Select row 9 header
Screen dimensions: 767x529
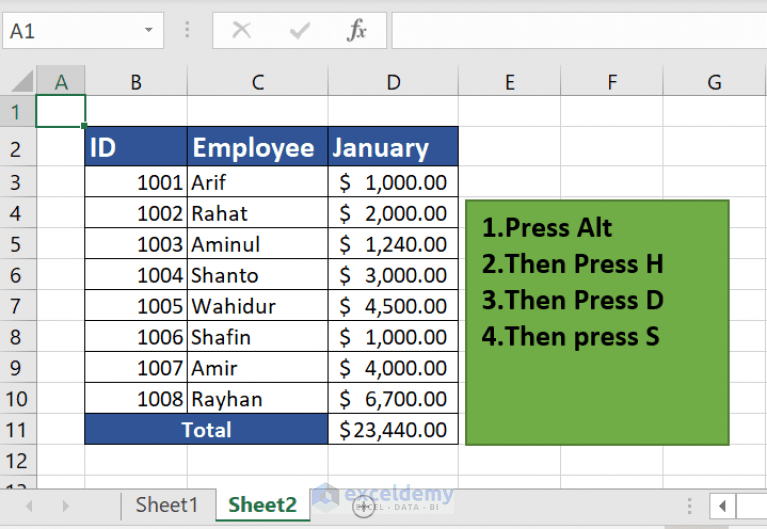pyautogui.click(x=18, y=367)
